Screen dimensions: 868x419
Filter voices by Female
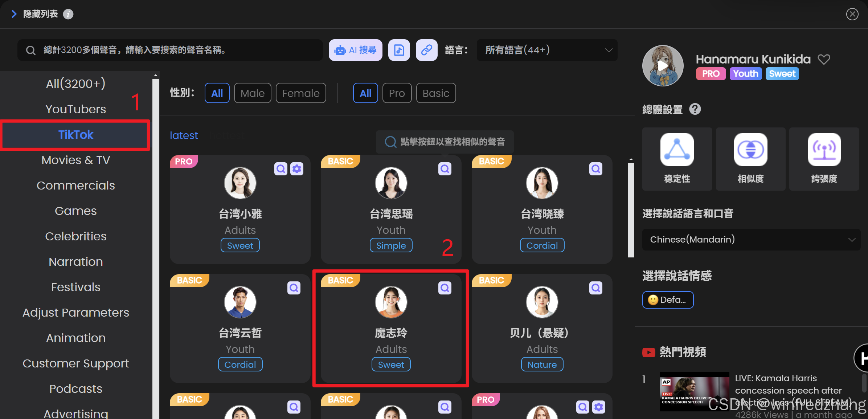301,93
